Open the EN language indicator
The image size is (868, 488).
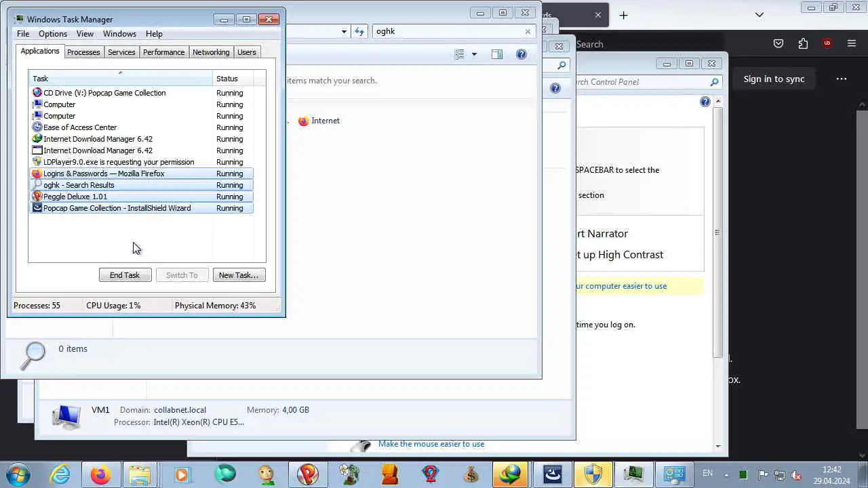[707, 473]
